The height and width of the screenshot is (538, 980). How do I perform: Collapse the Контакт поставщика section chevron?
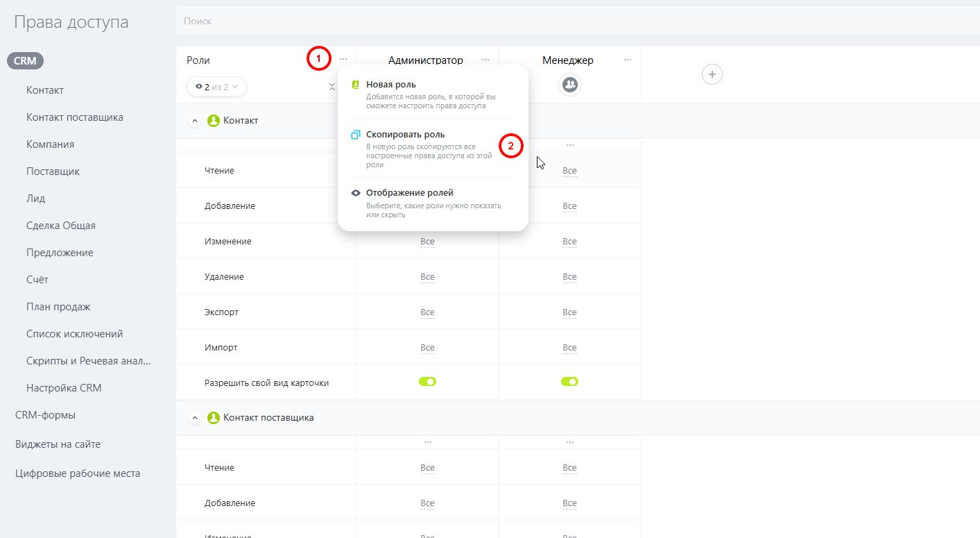click(x=195, y=418)
